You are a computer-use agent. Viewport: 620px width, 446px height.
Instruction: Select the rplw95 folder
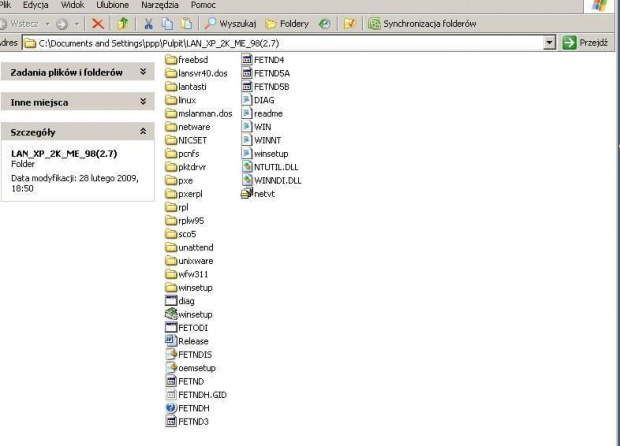point(185,221)
